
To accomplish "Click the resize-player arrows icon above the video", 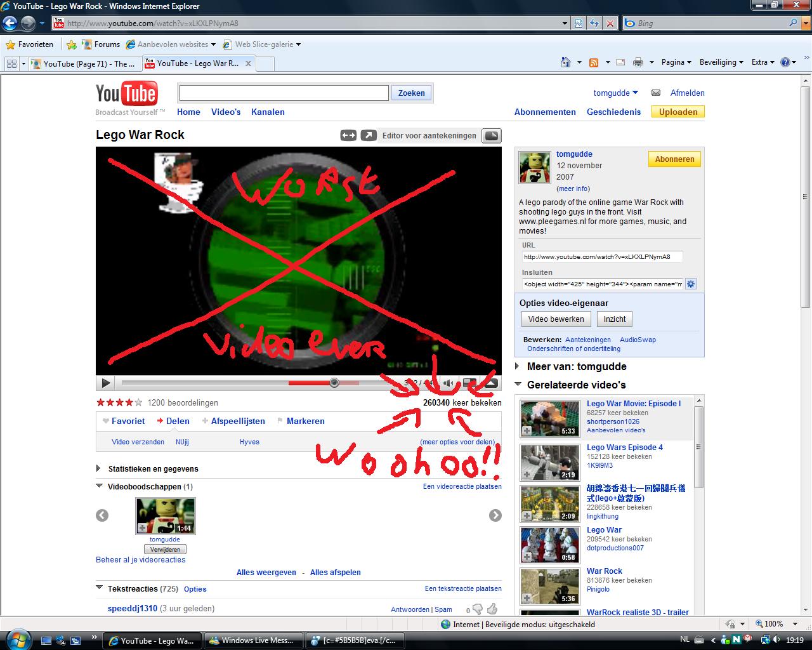I will (x=348, y=135).
